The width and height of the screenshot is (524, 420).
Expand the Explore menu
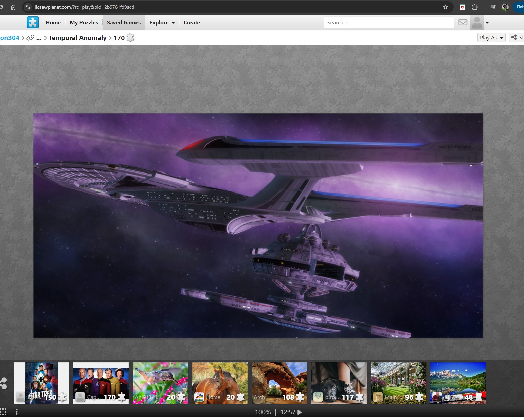click(162, 22)
